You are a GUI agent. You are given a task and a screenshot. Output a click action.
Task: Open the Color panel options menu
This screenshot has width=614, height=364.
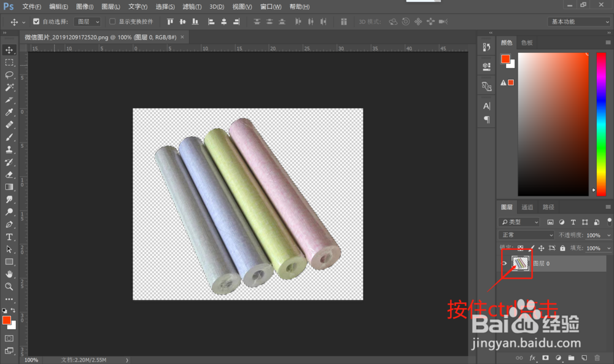[608, 43]
